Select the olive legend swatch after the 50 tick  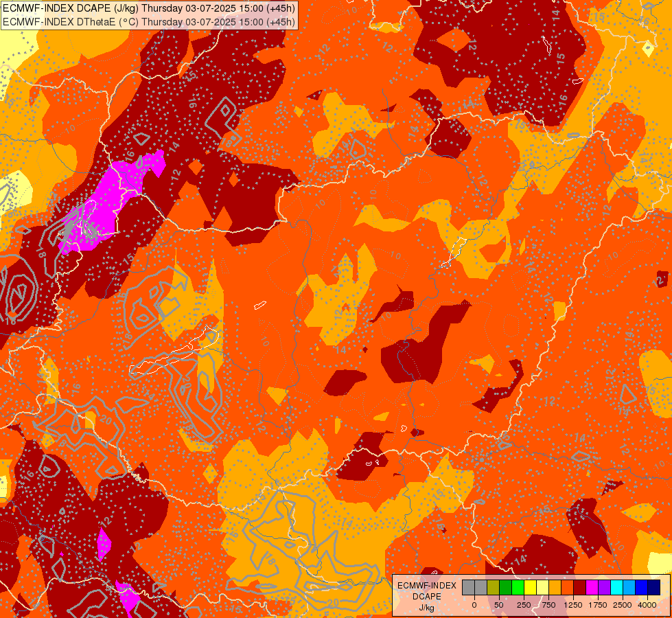[x=494, y=587]
